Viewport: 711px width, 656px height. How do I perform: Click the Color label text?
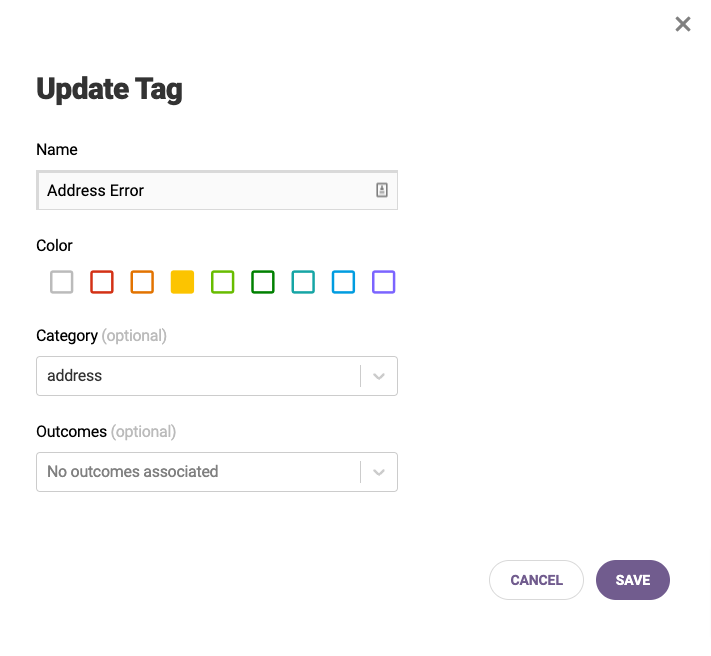(54, 246)
